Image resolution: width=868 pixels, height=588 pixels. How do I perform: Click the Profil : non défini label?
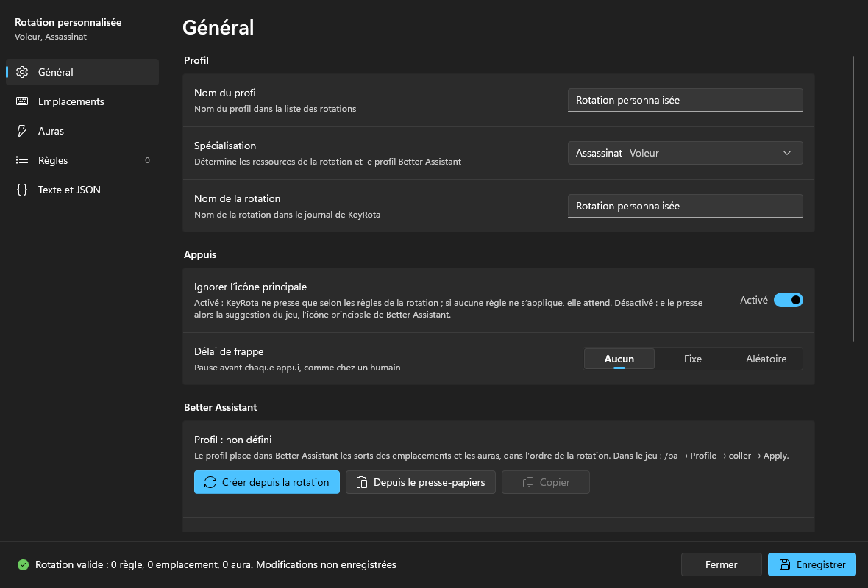tap(233, 440)
